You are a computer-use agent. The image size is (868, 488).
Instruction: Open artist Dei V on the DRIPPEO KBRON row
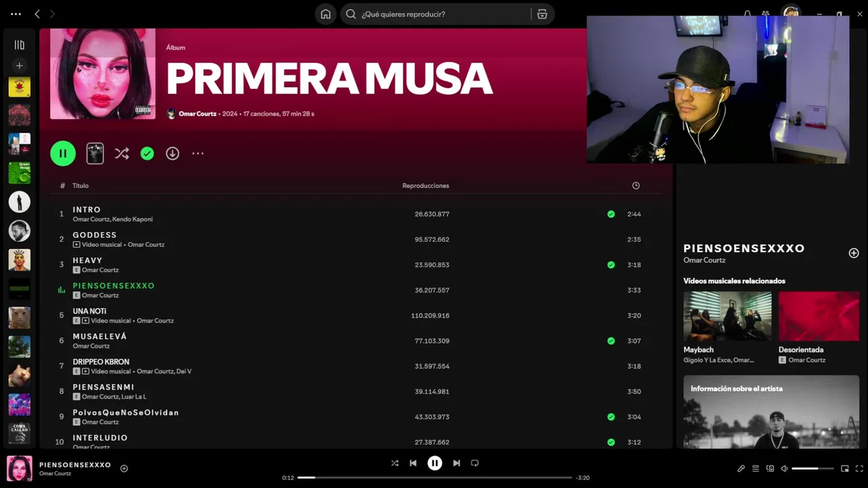point(184,371)
